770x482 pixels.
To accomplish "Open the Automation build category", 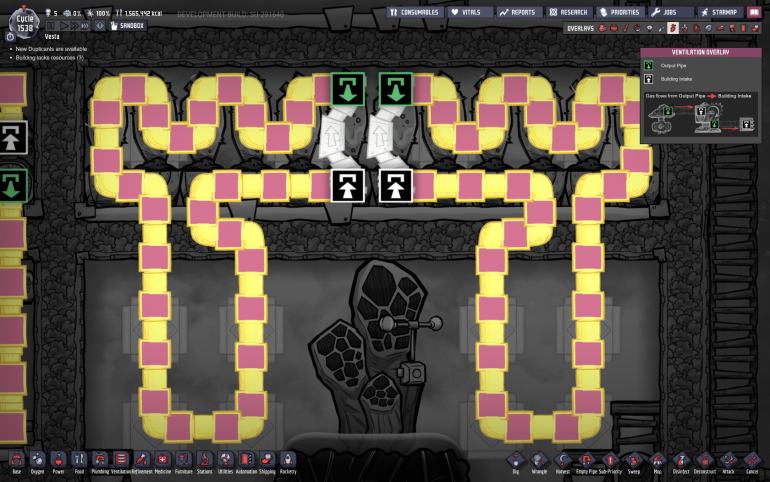I will click(x=246, y=463).
